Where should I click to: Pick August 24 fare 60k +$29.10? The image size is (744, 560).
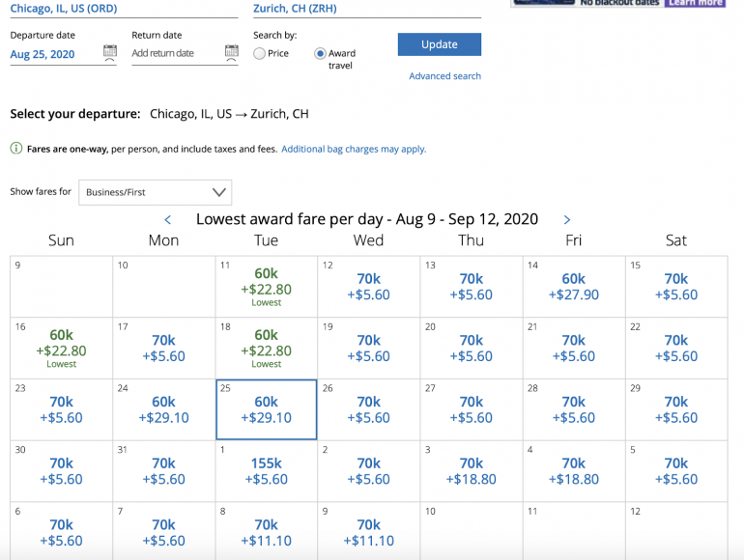(x=164, y=409)
